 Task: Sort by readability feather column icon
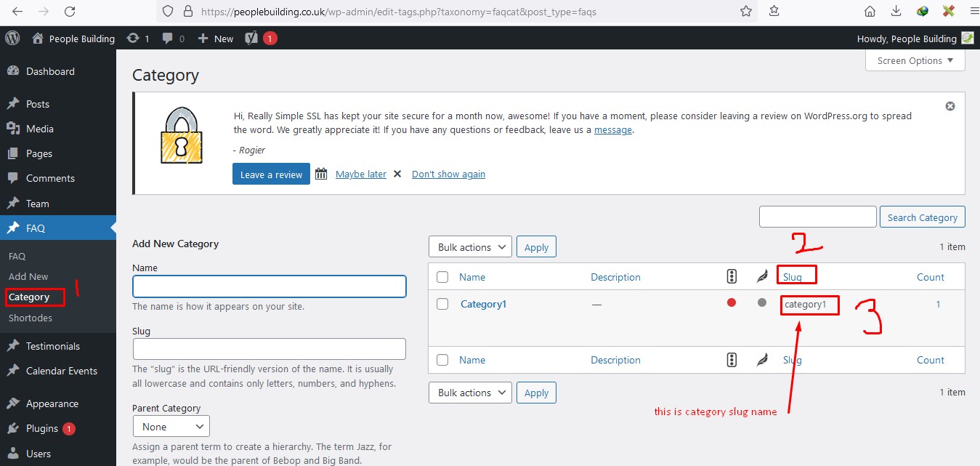pos(762,277)
